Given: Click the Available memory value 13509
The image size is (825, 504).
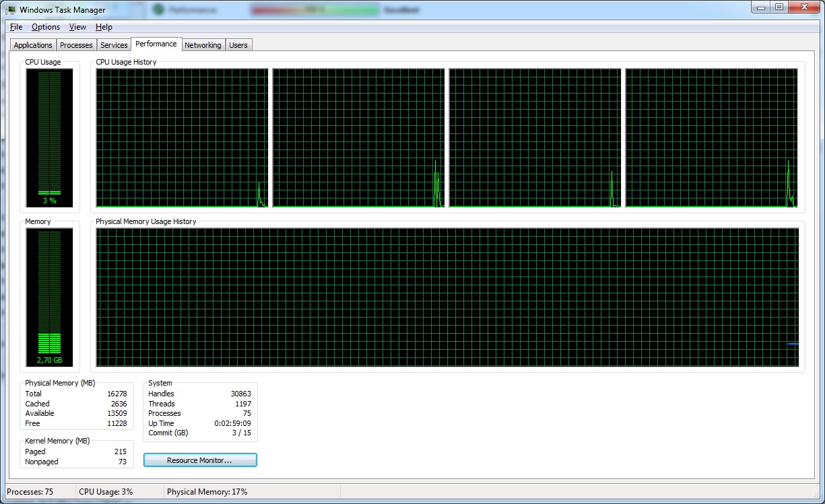Looking at the screenshot, I should click(x=117, y=413).
